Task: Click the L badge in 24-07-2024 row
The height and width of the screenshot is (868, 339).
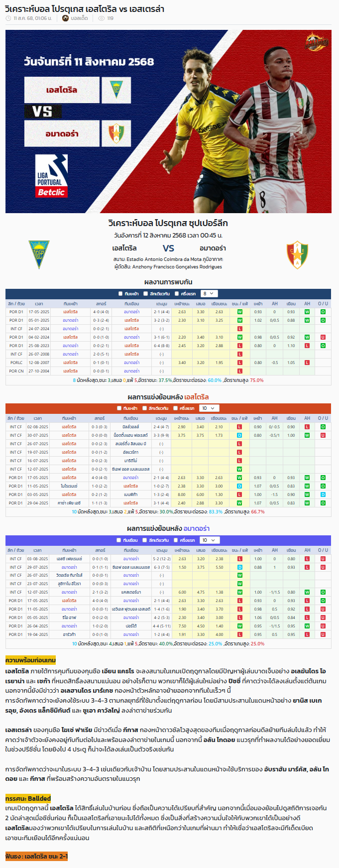Action: [240, 329]
